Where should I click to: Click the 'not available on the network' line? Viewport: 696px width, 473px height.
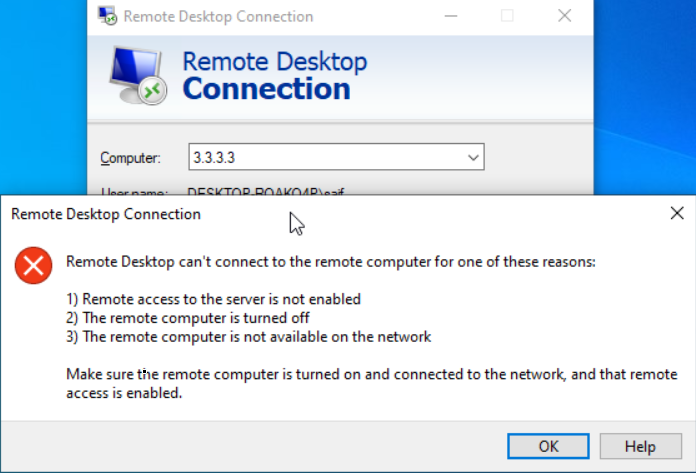click(249, 337)
